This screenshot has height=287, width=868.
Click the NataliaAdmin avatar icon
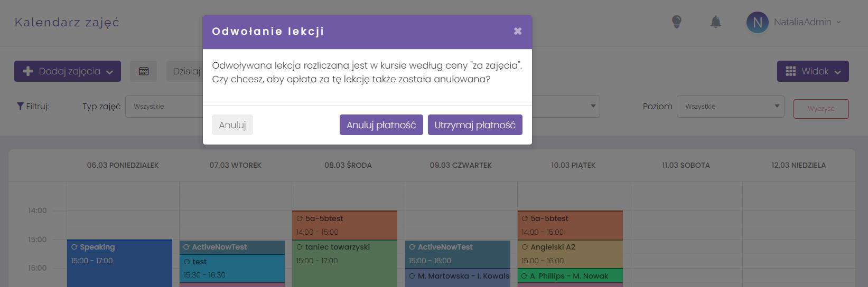click(x=757, y=22)
